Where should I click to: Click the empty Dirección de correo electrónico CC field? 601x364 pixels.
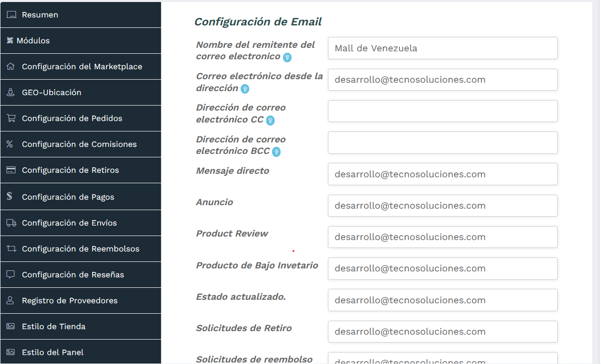pos(442,111)
